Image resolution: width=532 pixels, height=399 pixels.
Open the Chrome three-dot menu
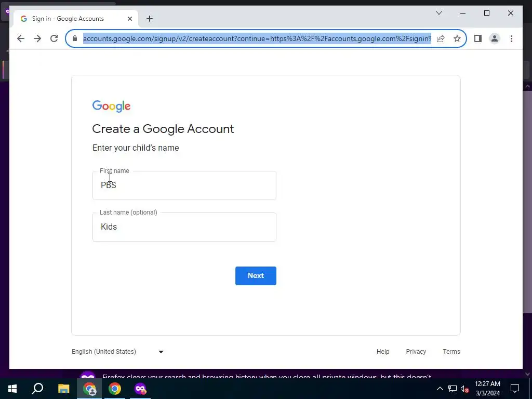tap(511, 38)
